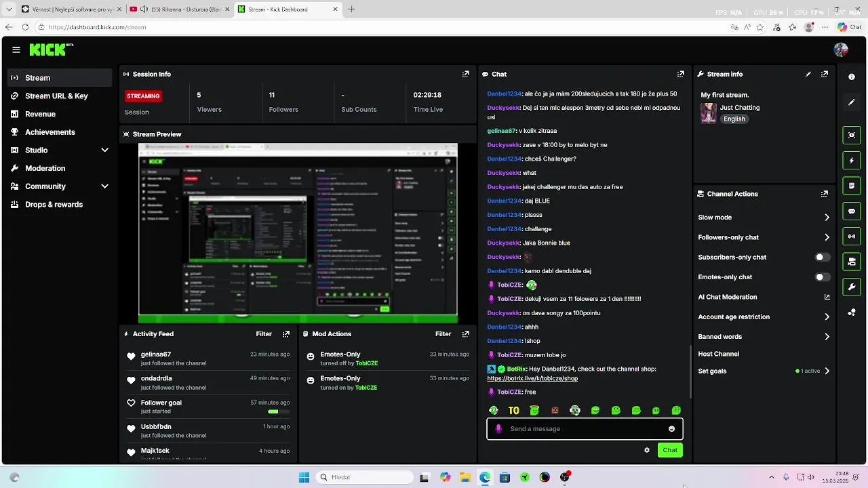Open the hamburger menu next to Kick logo
This screenshot has height=488, width=868.
[16, 49]
